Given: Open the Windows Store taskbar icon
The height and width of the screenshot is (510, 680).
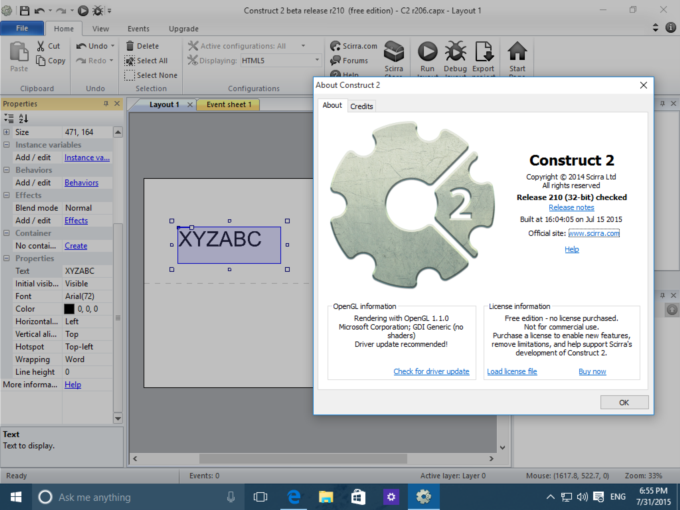Looking at the screenshot, I should [x=358, y=497].
